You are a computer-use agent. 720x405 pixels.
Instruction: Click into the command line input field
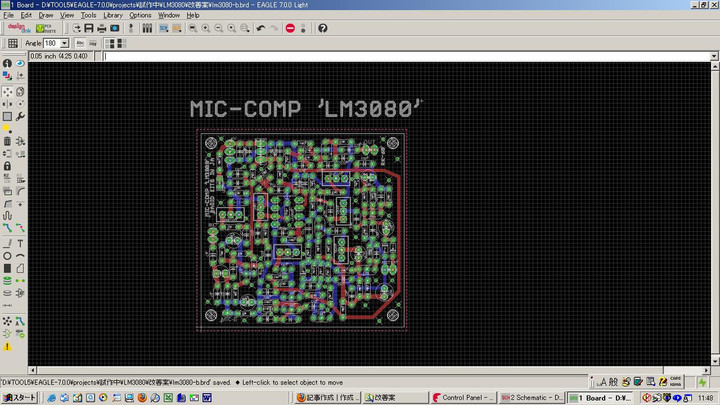pos(400,56)
